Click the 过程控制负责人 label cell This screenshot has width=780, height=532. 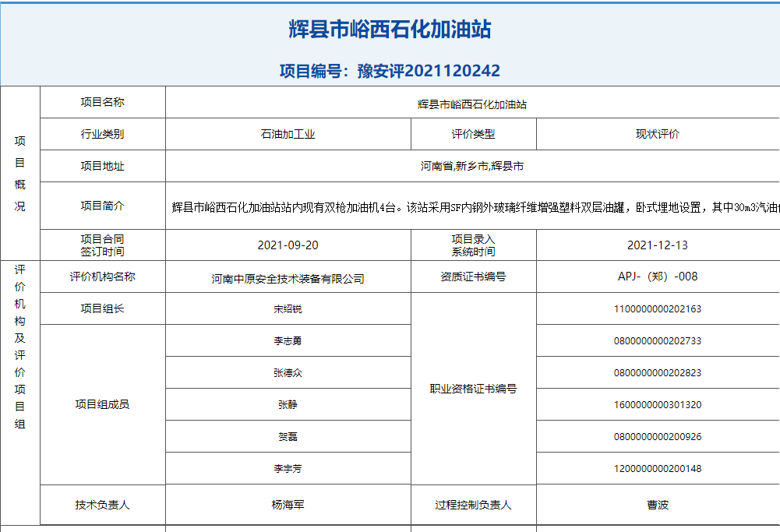474,505
